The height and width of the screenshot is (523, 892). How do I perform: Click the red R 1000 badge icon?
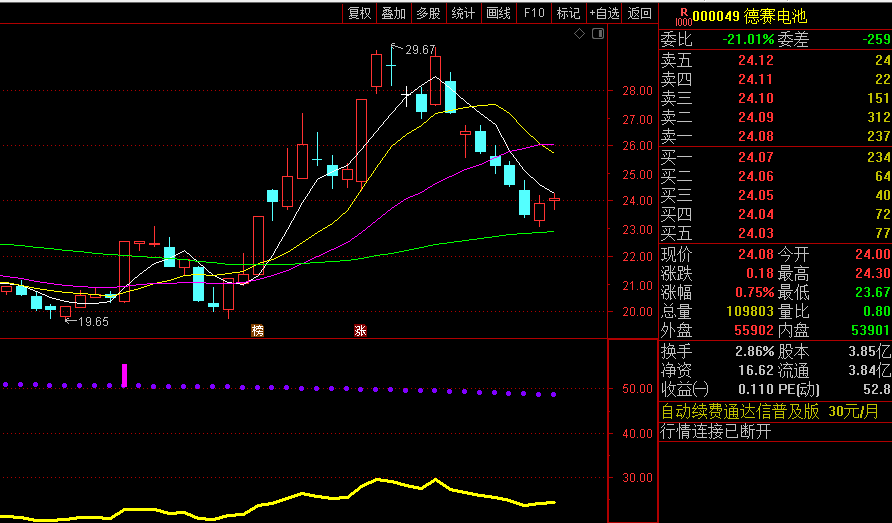pyautogui.click(x=683, y=16)
